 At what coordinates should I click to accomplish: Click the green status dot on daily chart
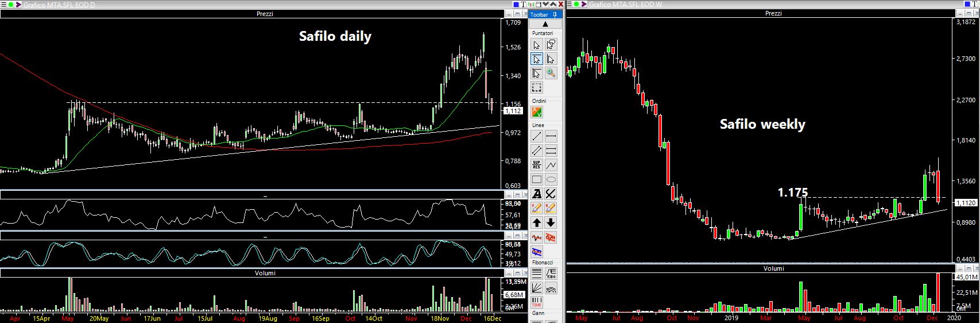coord(11,5)
